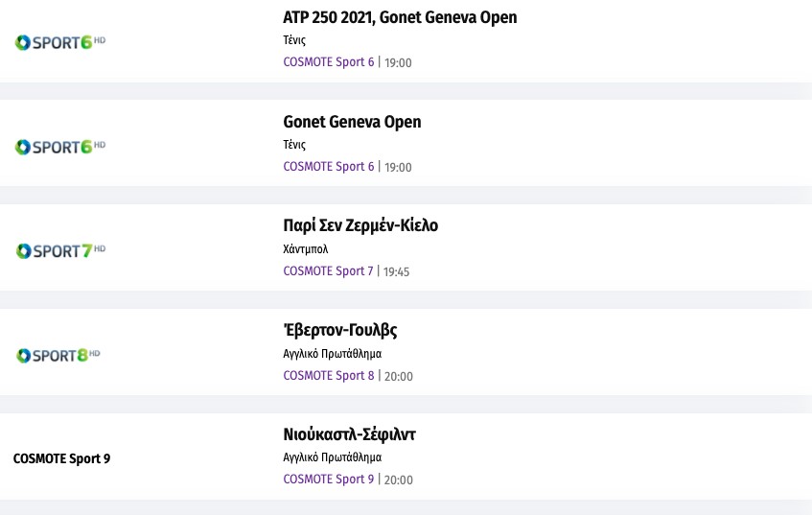Screen dimensions: 812x515
Task: Open the Sport 7 HD channel logo
Action: (60, 250)
